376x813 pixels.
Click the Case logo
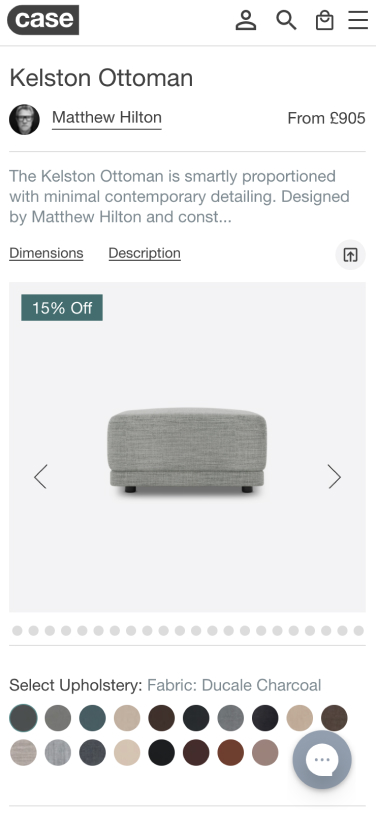43,20
